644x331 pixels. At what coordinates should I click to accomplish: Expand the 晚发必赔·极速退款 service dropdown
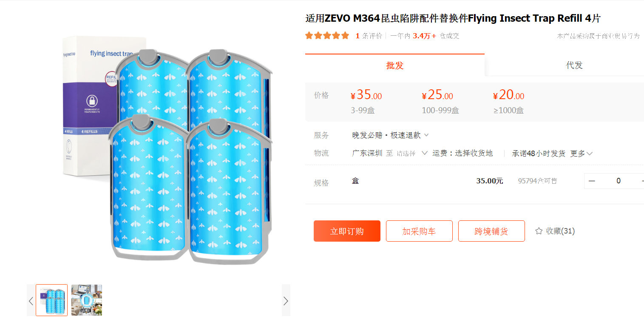(x=426, y=135)
